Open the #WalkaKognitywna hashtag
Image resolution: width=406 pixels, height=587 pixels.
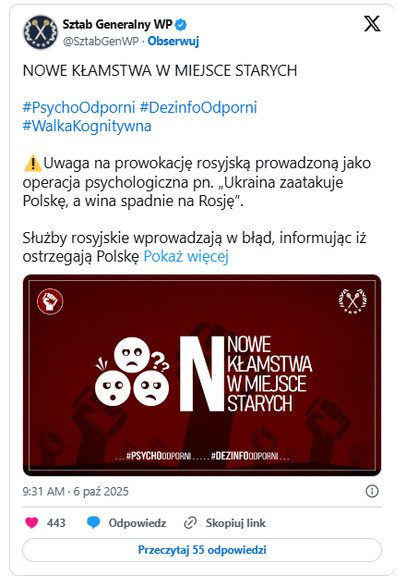[87, 126]
